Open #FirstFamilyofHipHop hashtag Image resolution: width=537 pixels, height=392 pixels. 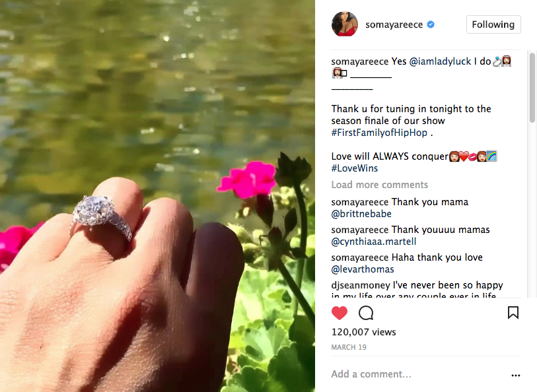point(379,133)
